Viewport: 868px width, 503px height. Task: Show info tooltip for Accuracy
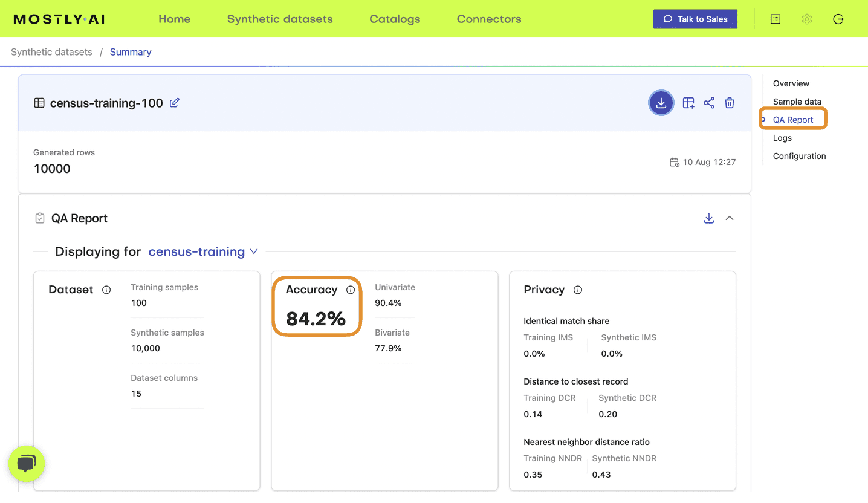351,290
